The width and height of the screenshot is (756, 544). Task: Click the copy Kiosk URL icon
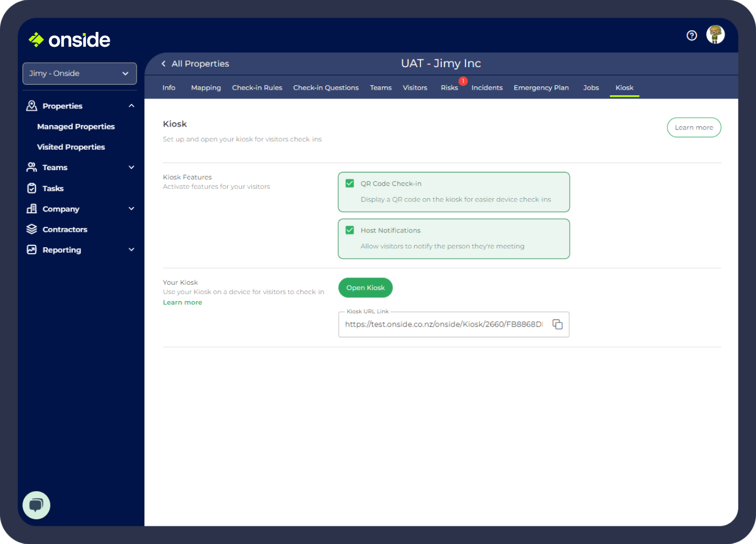pyautogui.click(x=557, y=324)
